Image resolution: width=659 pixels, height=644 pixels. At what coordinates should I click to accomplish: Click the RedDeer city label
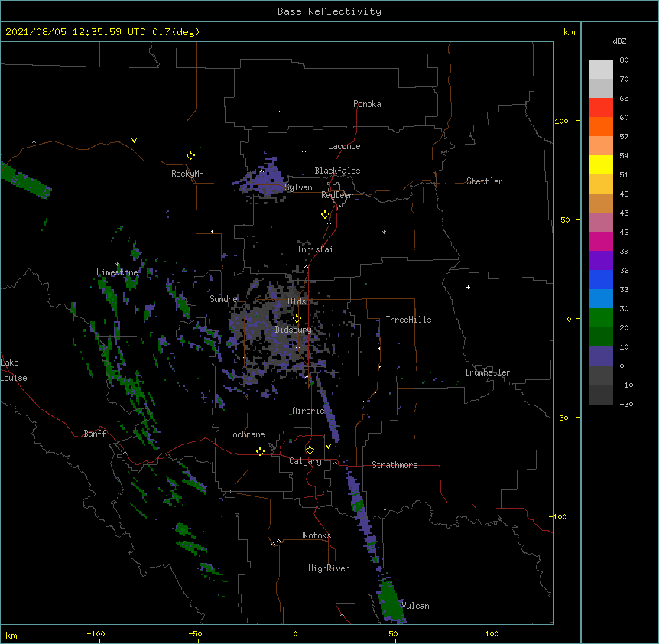click(336, 195)
